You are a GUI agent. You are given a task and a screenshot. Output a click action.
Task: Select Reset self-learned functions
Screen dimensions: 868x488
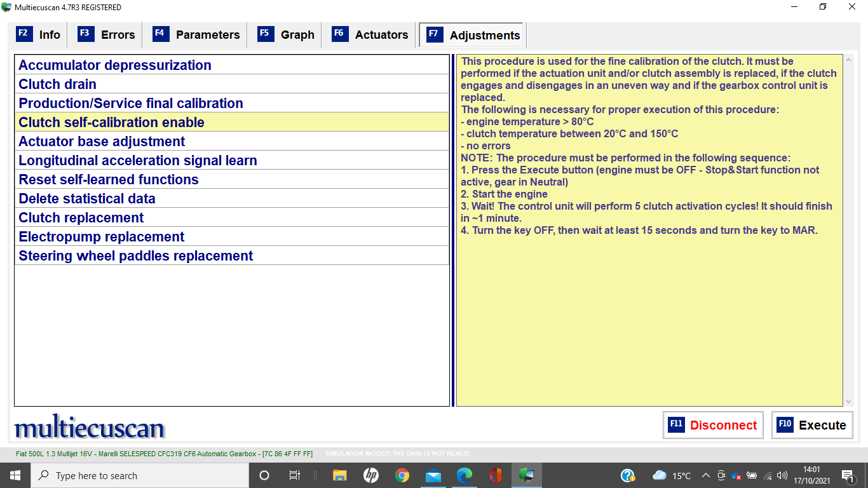[232, 179]
